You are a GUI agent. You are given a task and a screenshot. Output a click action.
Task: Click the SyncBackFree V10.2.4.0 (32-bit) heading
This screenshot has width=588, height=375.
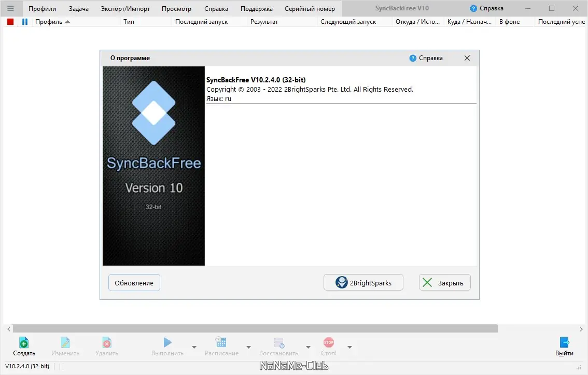click(x=256, y=80)
